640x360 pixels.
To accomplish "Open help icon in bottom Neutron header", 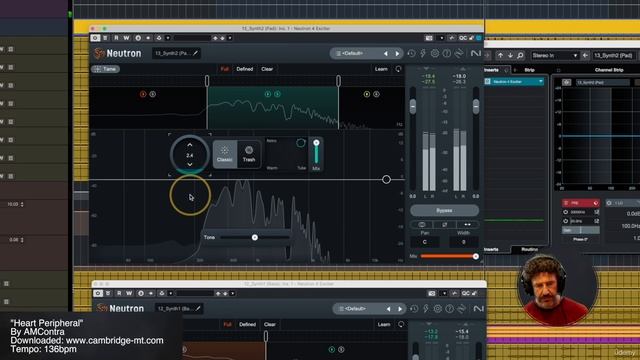I will [449, 309].
